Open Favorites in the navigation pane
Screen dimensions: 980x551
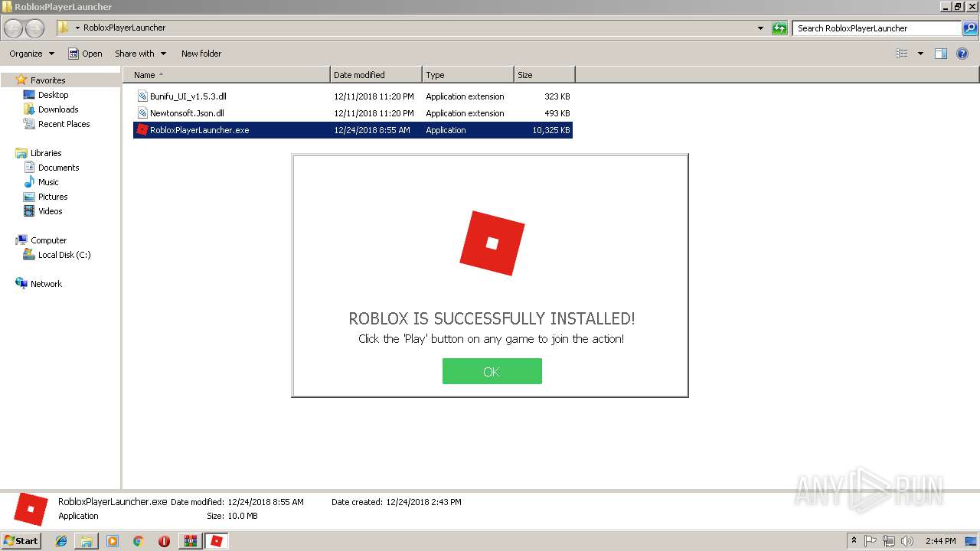pyautogui.click(x=47, y=80)
